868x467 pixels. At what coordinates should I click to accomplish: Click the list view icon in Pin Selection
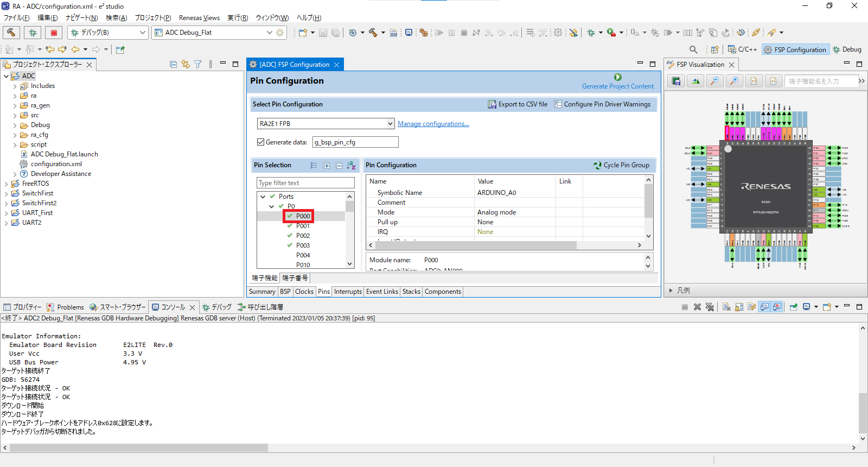(314, 166)
